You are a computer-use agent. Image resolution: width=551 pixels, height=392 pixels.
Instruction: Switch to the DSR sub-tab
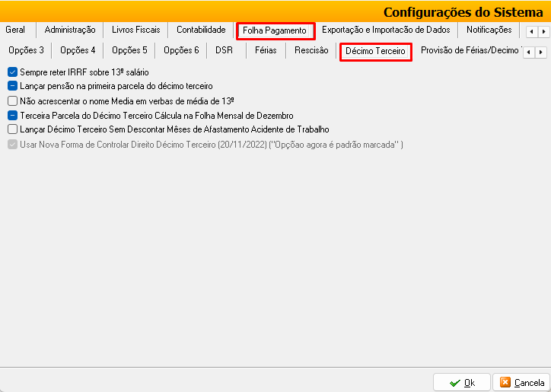(x=224, y=51)
